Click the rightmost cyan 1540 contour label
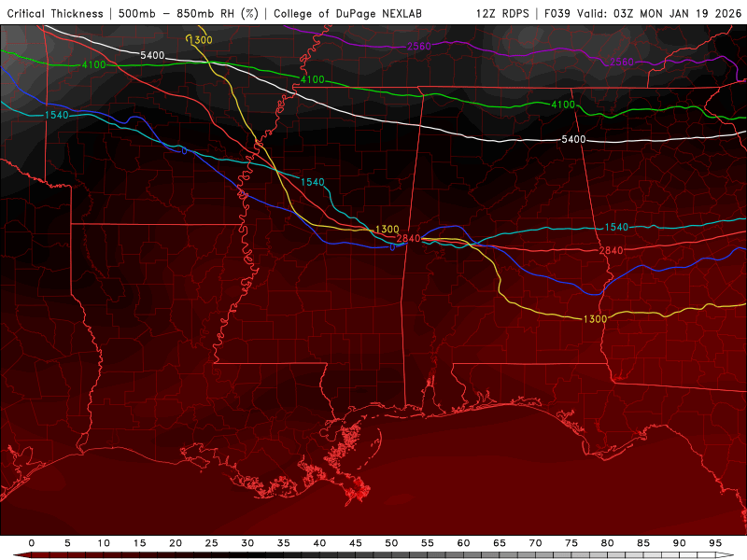 pos(616,228)
